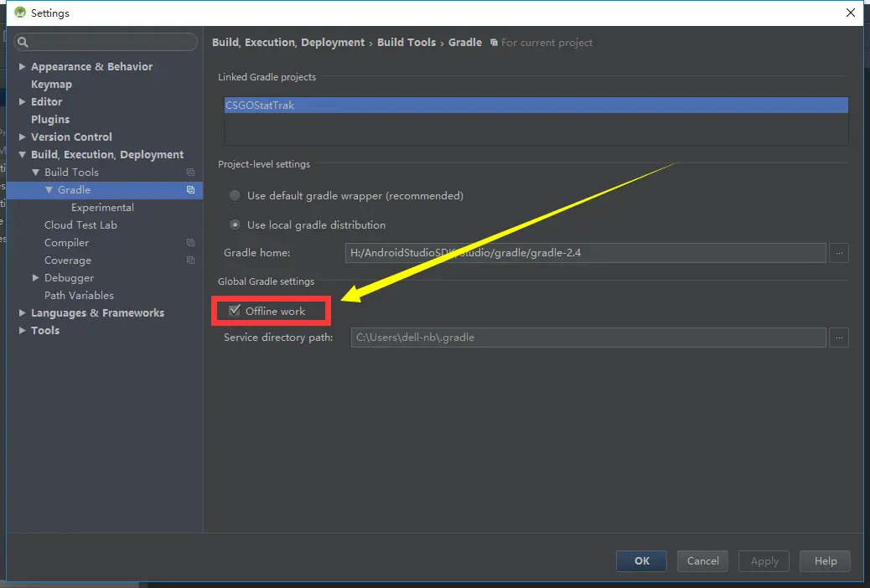Click project-scope icon beside Coverage row
The image size is (870, 588).
pyautogui.click(x=190, y=260)
